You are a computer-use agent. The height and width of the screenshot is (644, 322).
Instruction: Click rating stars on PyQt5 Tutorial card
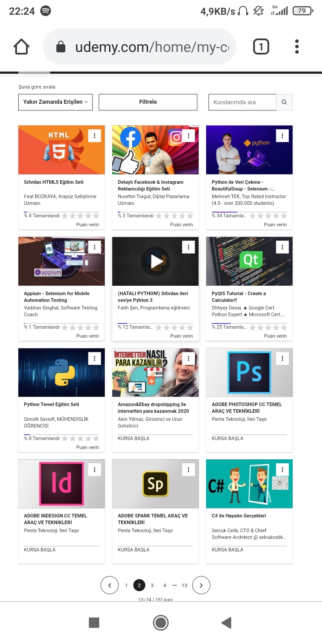[x=268, y=327]
